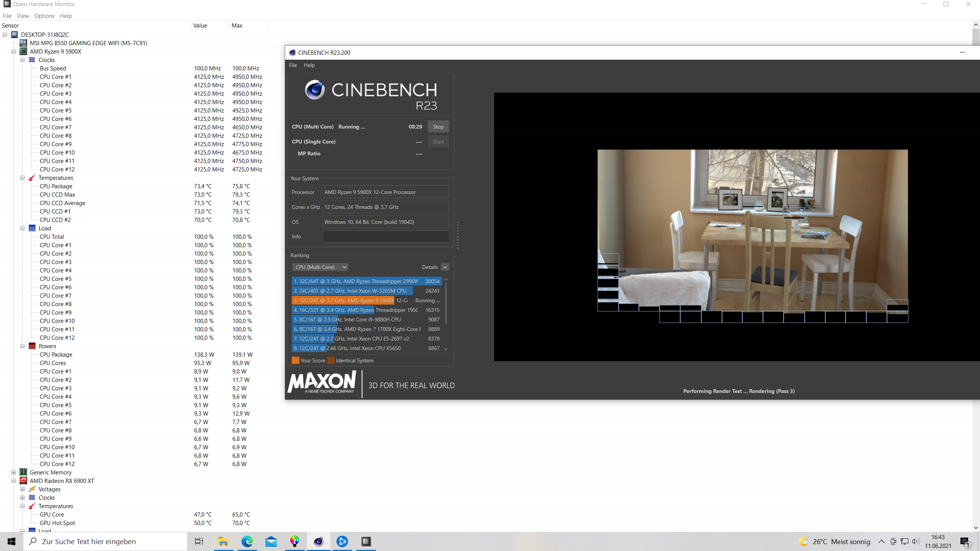Click the thermometer icon beside CPU Temperatures
The width and height of the screenshot is (980, 551).
tap(32, 178)
